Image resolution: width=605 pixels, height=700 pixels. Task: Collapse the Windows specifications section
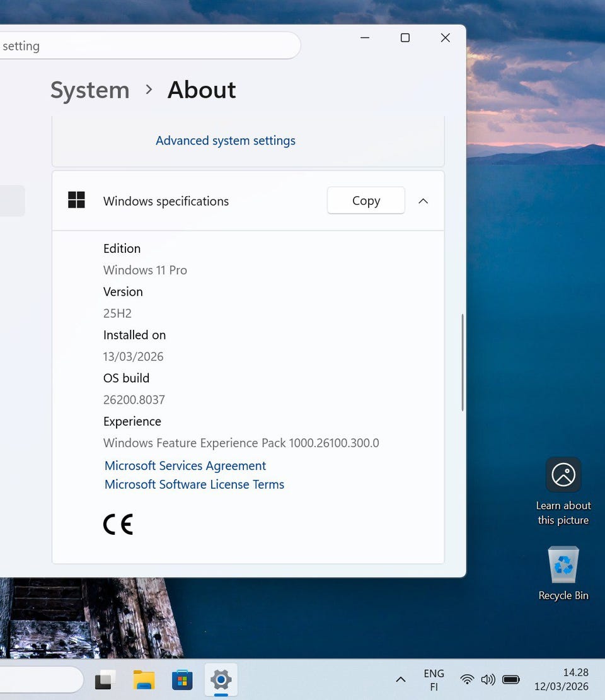click(423, 201)
